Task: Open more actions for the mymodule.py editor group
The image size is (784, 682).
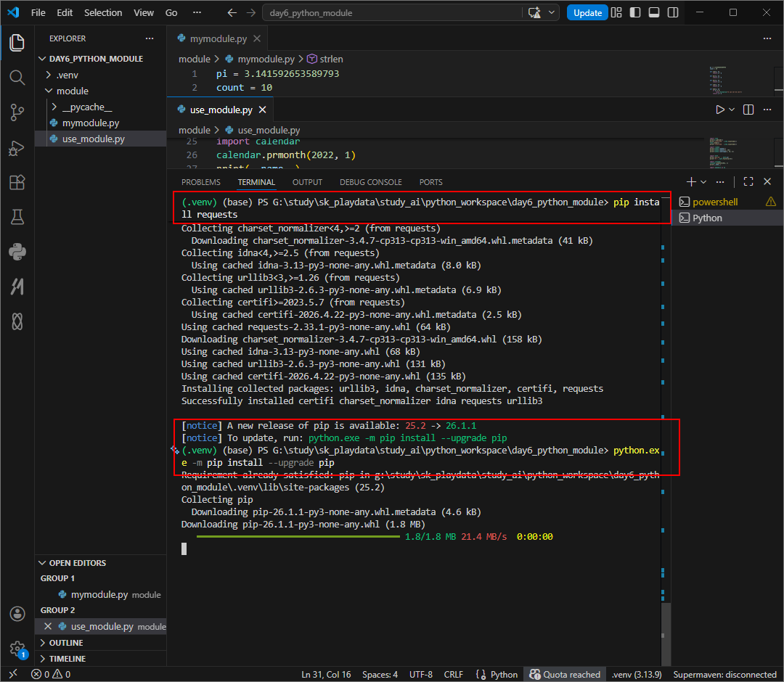Action: pyautogui.click(x=767, y=38)
